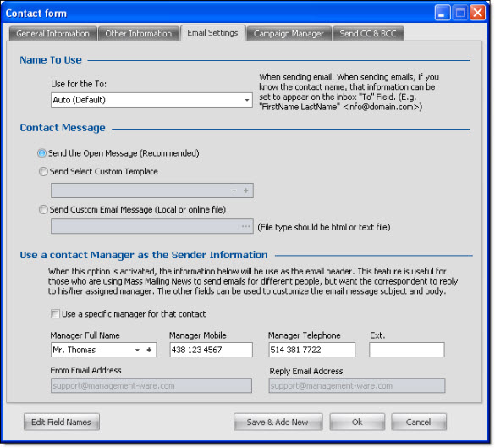Click the Edit Field Names button
Image resolution: width=495 pixels, height=448 pixels.
[x=62, y=422]
